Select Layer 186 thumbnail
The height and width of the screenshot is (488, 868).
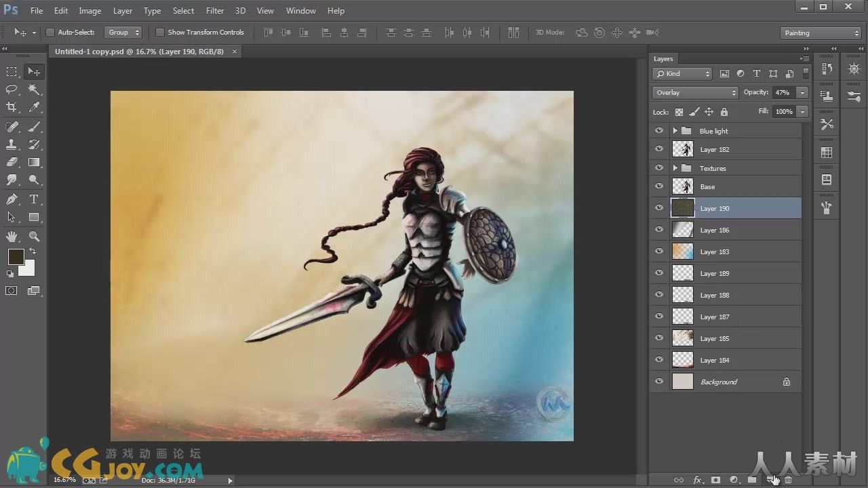tap(682, 230)
